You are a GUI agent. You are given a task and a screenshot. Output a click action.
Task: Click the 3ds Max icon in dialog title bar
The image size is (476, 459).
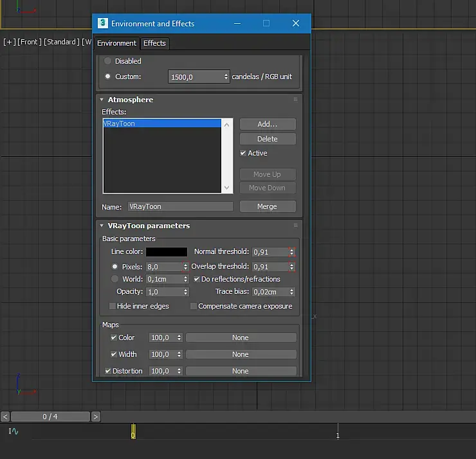(x=102, y=23)
